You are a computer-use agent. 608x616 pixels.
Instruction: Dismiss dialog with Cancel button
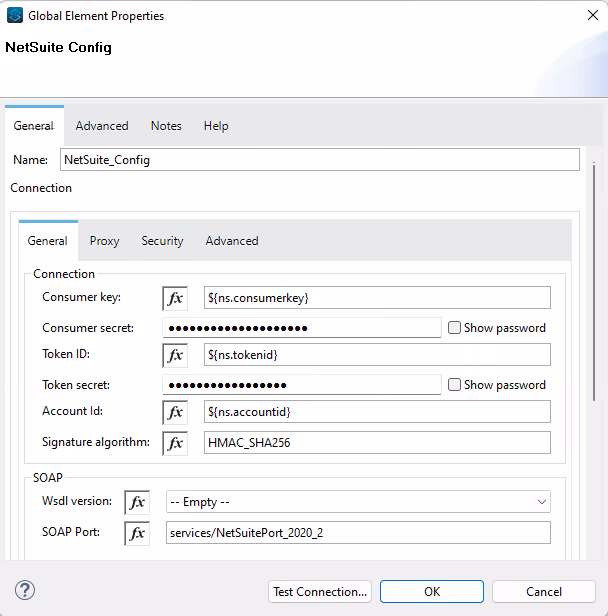pos(544,592)
